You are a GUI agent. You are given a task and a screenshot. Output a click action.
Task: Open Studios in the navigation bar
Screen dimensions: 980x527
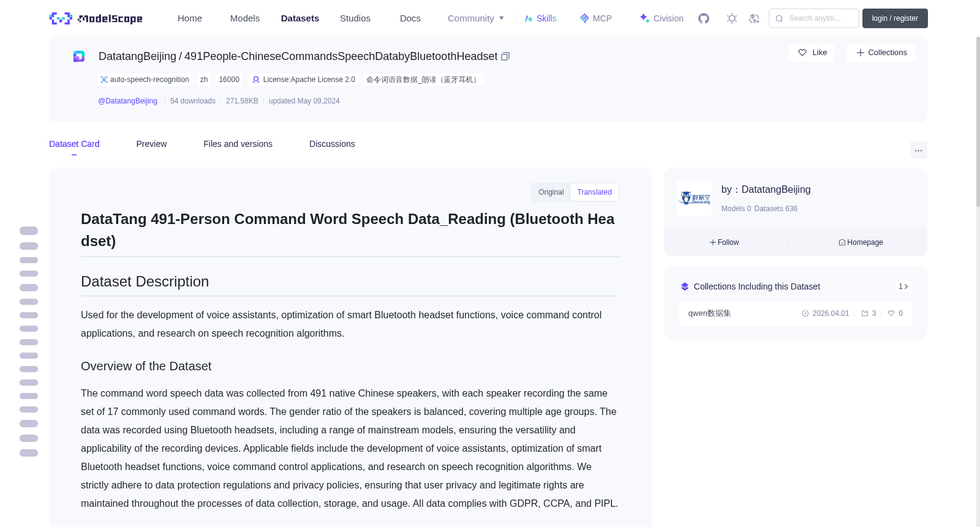tap(355, 18)
